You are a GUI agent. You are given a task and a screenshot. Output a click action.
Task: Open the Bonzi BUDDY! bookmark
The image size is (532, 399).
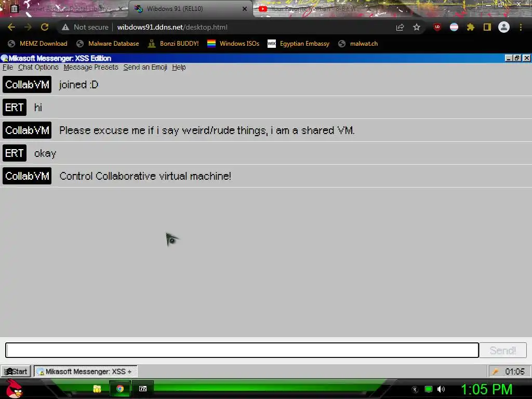click(174, 44)
